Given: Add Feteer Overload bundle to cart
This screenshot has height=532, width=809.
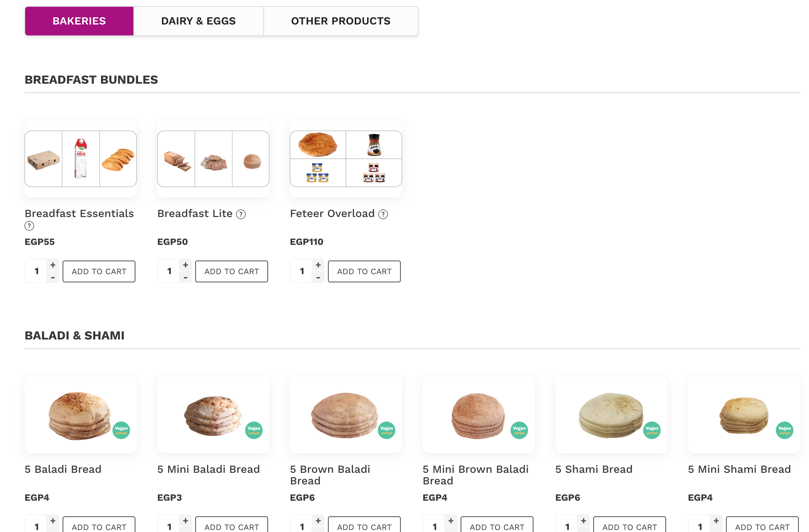Looking at the screenshot, I should coord(364,271).
